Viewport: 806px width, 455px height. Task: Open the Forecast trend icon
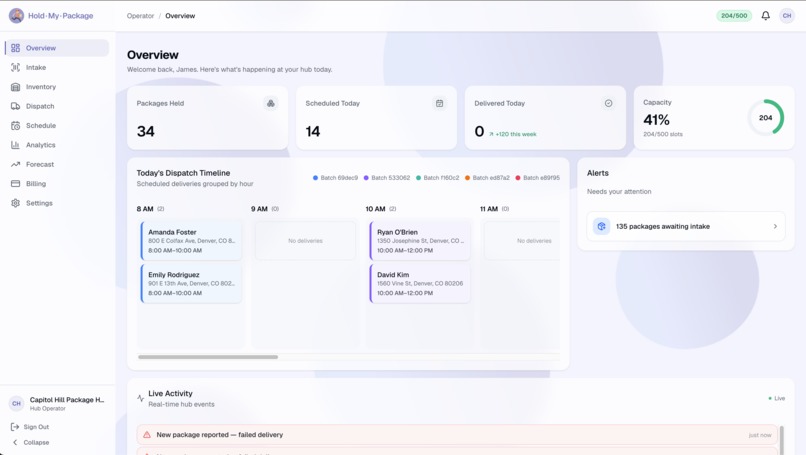point(15,165)
